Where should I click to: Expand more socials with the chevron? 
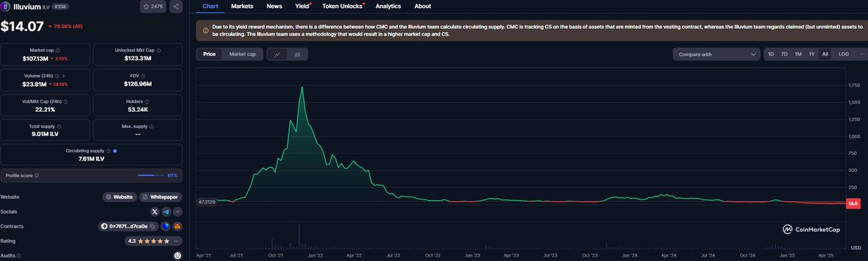177,212
